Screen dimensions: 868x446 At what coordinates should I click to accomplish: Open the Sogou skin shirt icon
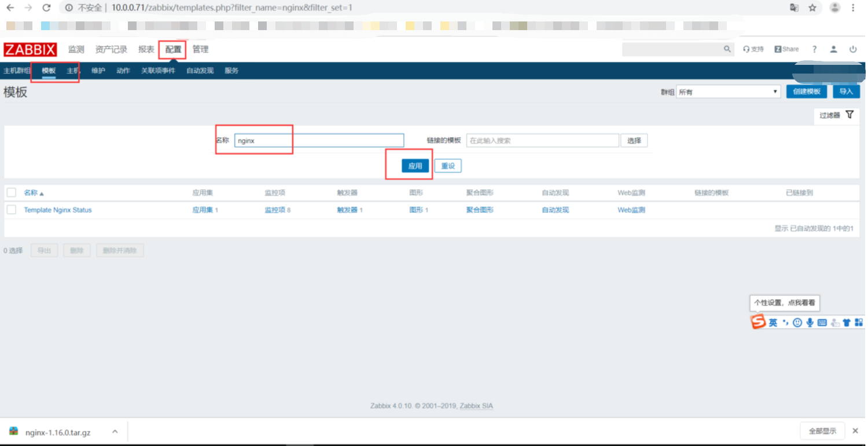coord(847,323)
